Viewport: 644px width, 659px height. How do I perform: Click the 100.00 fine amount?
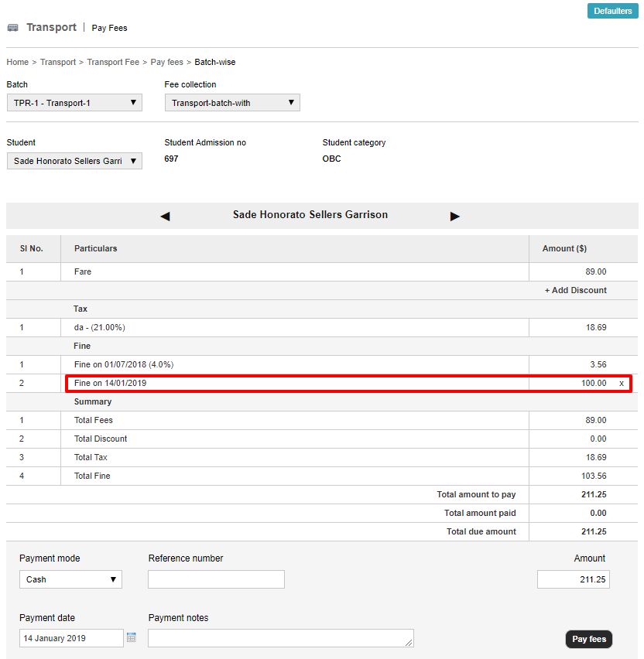pyautogui.click(x=594, y=384)
